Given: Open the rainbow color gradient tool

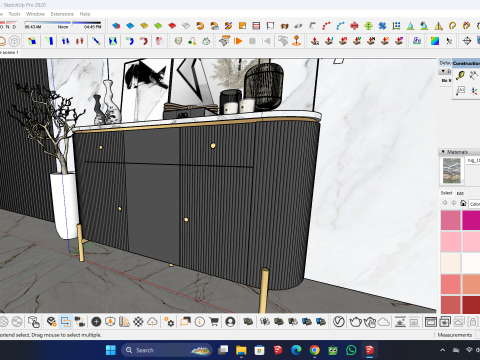Looking at the screenshot, I should (x=435, y=41).
